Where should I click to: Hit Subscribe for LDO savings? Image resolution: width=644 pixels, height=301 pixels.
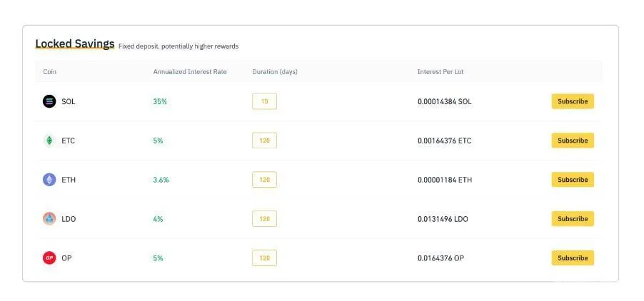tap(572, 219)
